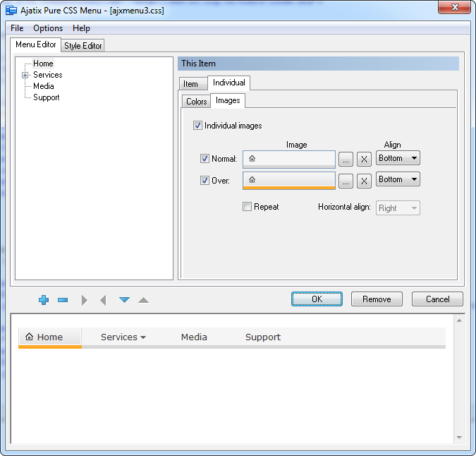
Task: Select Home in the menu tree
Action: (43, 64)
